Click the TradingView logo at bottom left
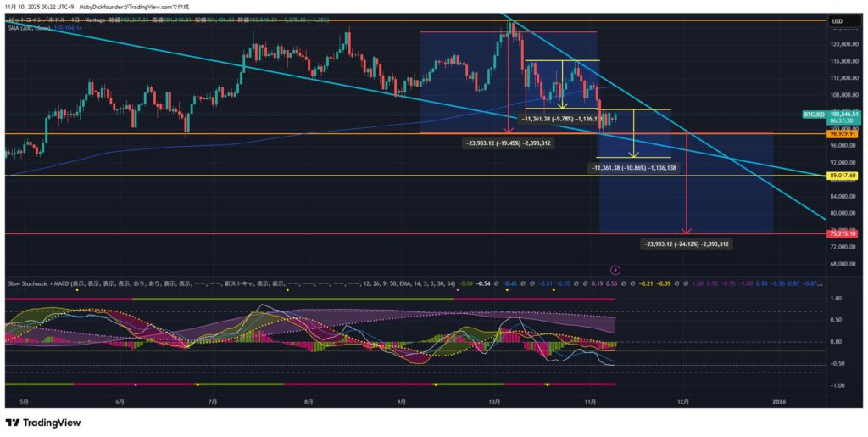The width and height of the screenshot is (868, 437). [43, 423]
